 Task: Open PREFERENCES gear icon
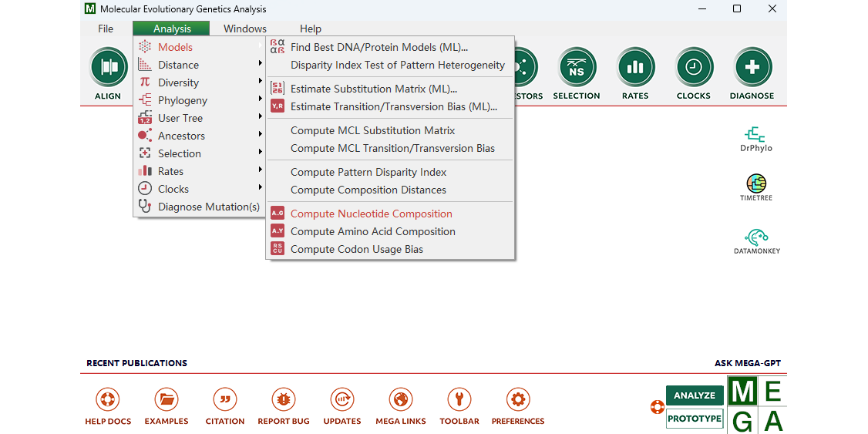click(x=518, y=400)
